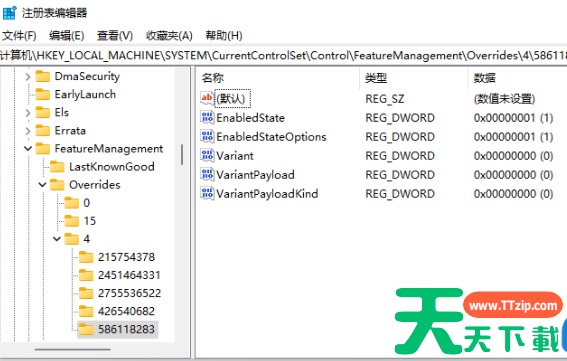The image size is (567, 361).
Task: Click the (默认) string value icon
Action: (x=207, y=98)
